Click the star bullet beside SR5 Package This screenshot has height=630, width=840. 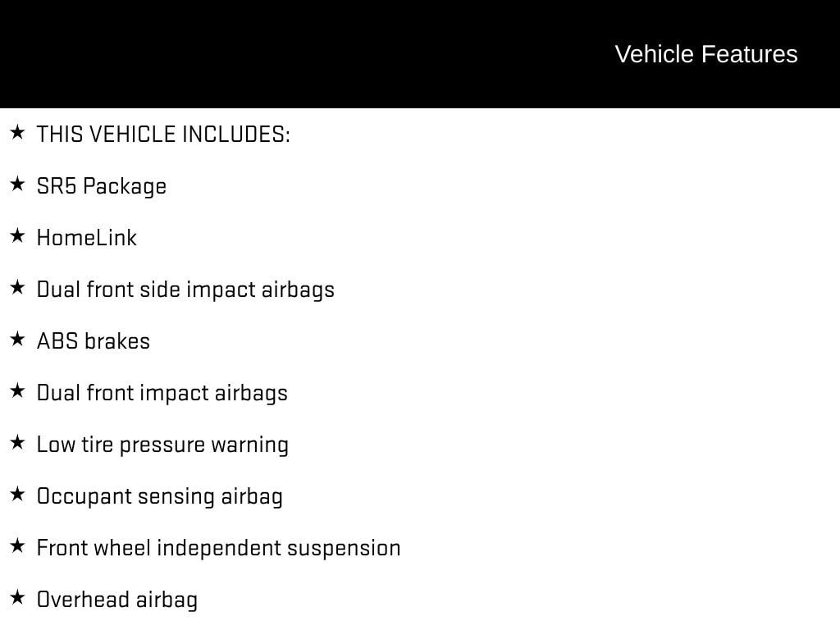point(17,184)
